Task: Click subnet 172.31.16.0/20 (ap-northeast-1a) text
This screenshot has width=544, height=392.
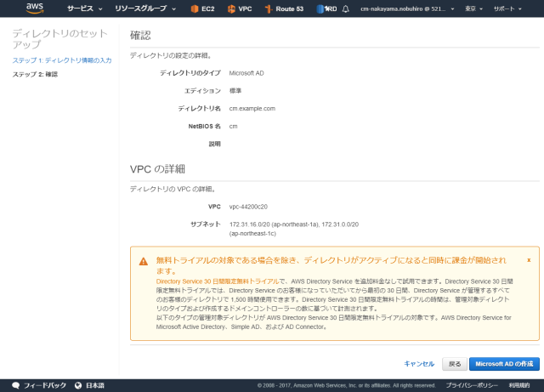Action: click(274, 224)
